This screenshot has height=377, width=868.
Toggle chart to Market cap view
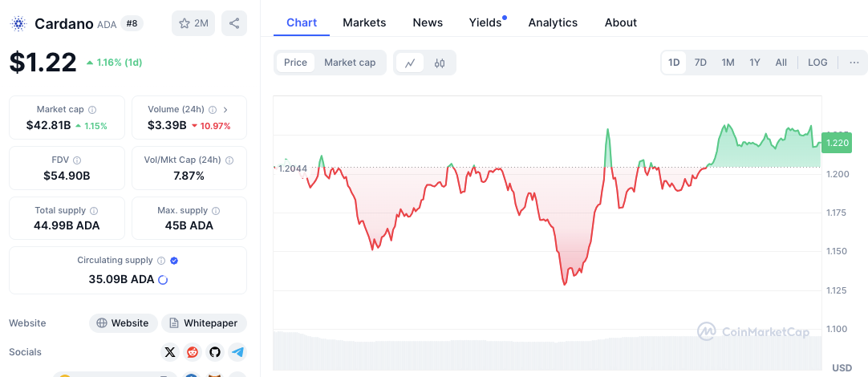pyautogui.click(x=350, y=63)
